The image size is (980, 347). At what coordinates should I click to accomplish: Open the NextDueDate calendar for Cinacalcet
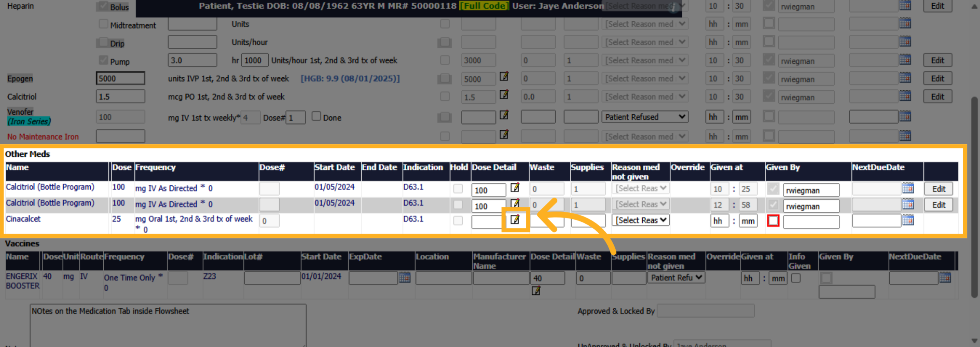click(x=908, y=220)
